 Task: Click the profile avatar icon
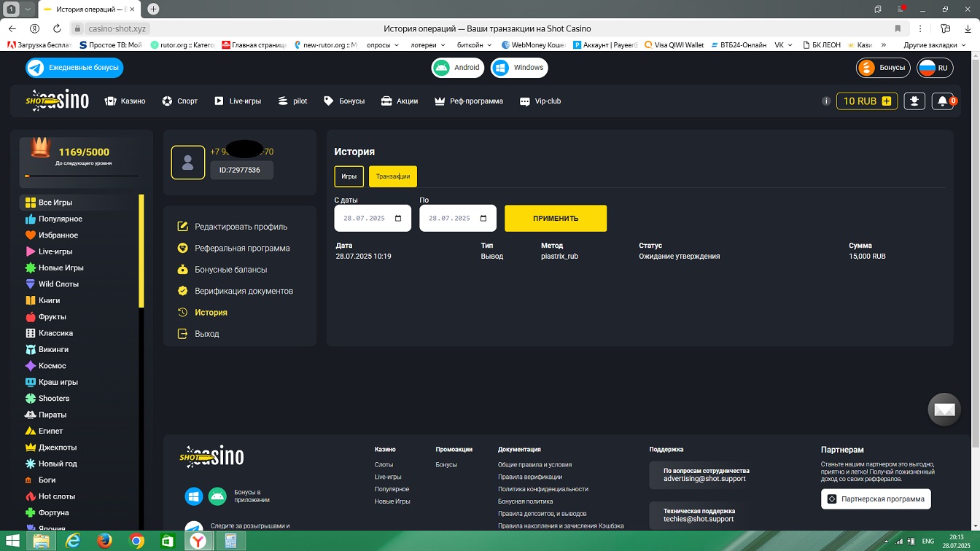click(187, 162)
